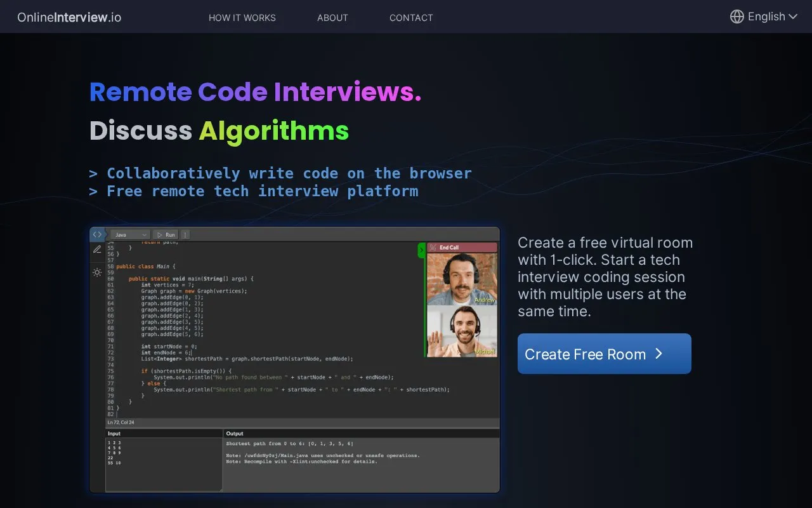812x508 pixels.
Task: Click "Collaboratively write code on the browser" text
Action: click(289, 173)
